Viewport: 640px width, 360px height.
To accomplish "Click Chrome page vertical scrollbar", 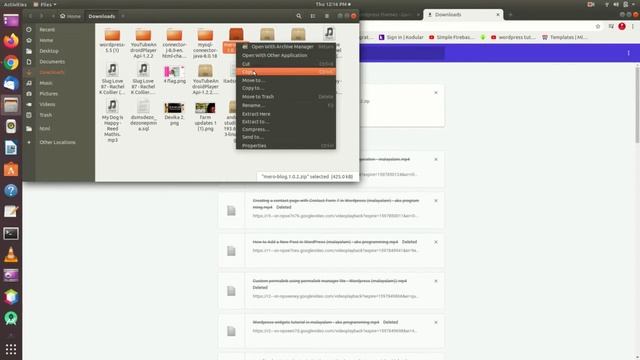I will pyautogui.click(x=637, y=104).
